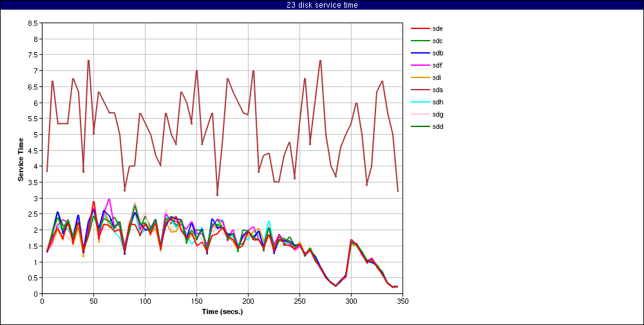
Task: Click the 50 x-axis tick label
Action: pyautogui.click(x=93, y=300)
